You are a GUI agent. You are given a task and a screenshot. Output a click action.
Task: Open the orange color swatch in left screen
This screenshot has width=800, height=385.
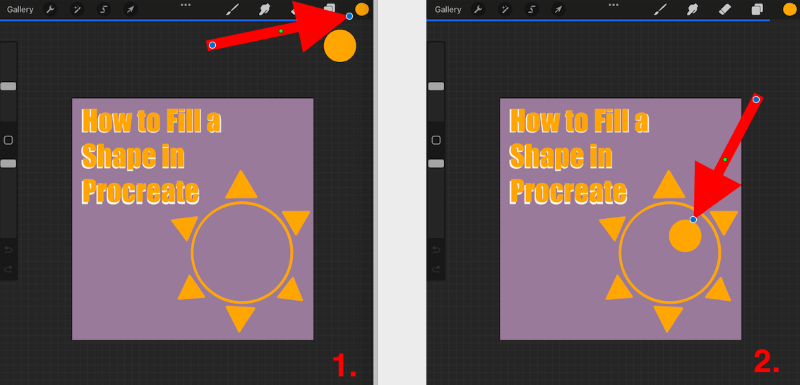click(x=362, y=9)
